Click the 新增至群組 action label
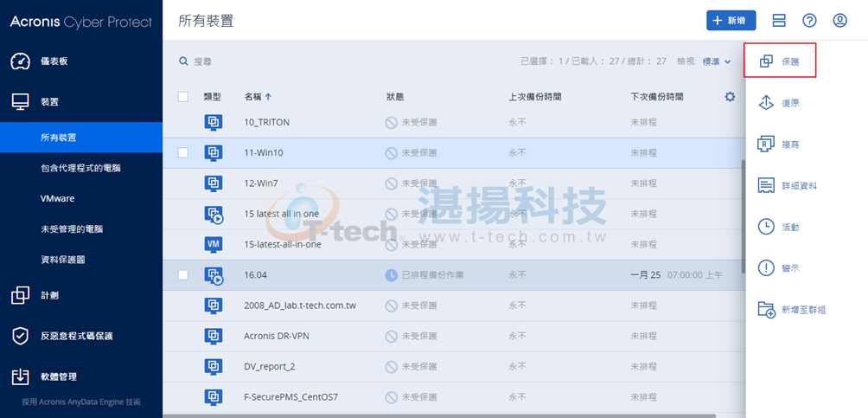 803,310
